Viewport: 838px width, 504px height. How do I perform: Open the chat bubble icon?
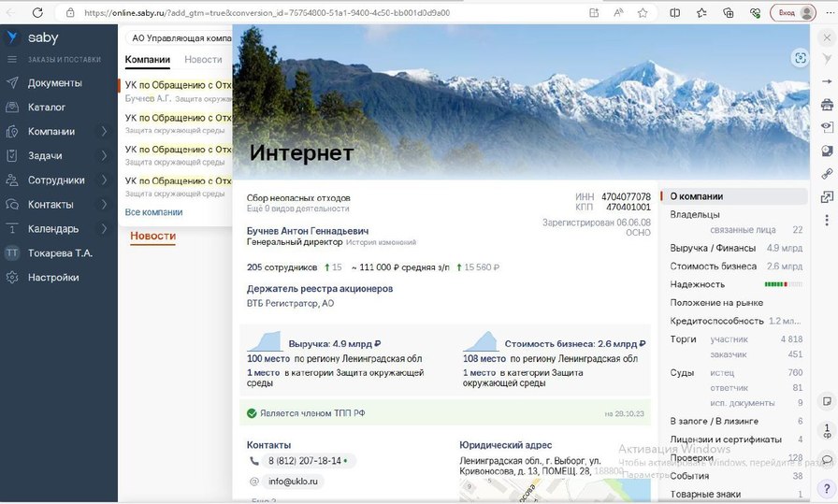point(827,459)
